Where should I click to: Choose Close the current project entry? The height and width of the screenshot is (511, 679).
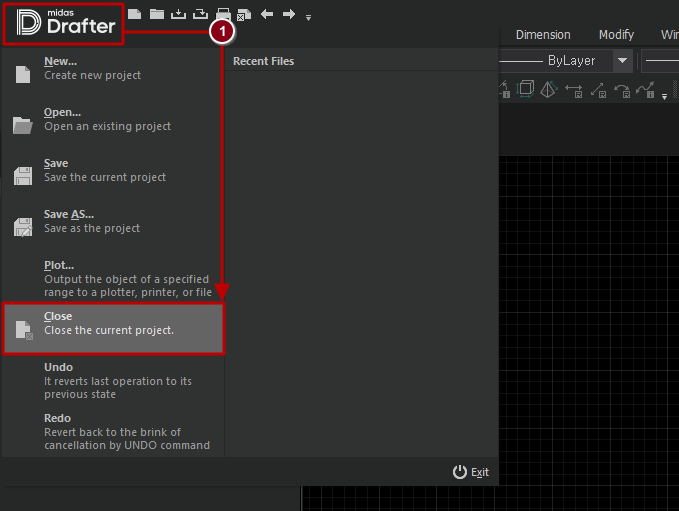pos(113,329)
